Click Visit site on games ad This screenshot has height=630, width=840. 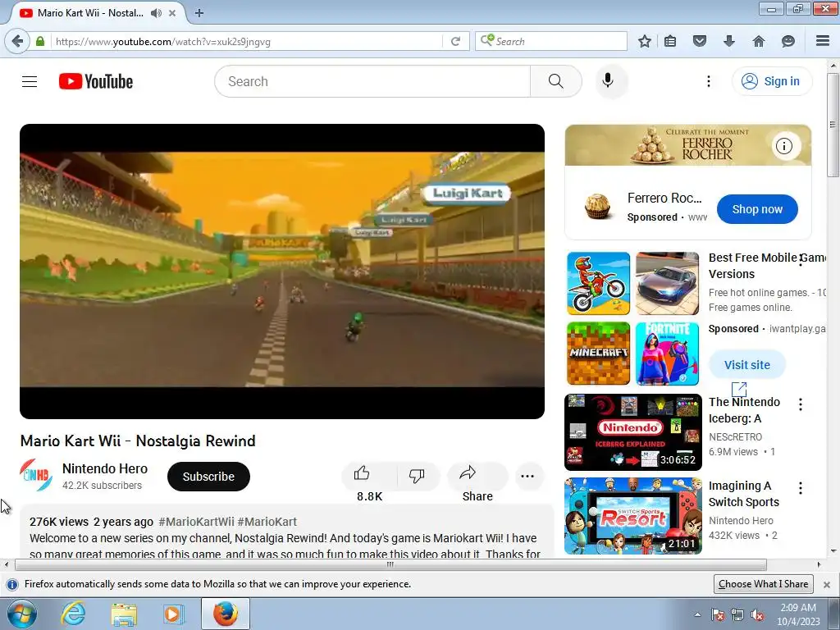coord(746,365)
